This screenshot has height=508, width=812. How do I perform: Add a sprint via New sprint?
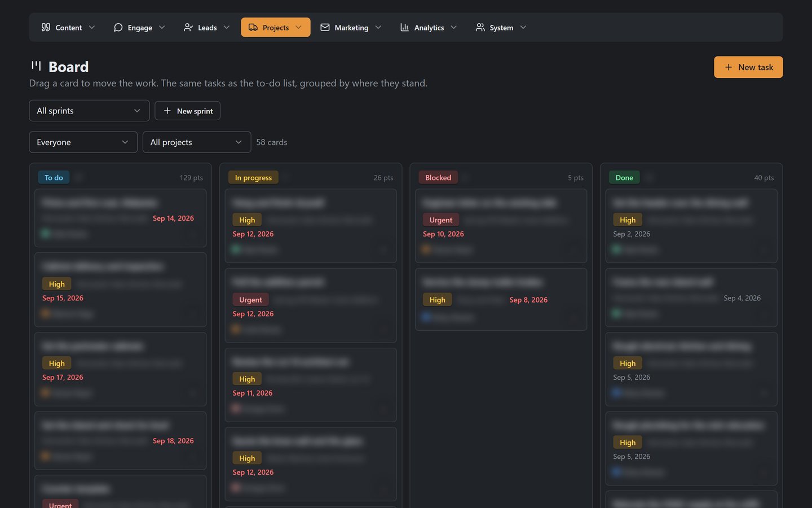(x=187, y=111)
